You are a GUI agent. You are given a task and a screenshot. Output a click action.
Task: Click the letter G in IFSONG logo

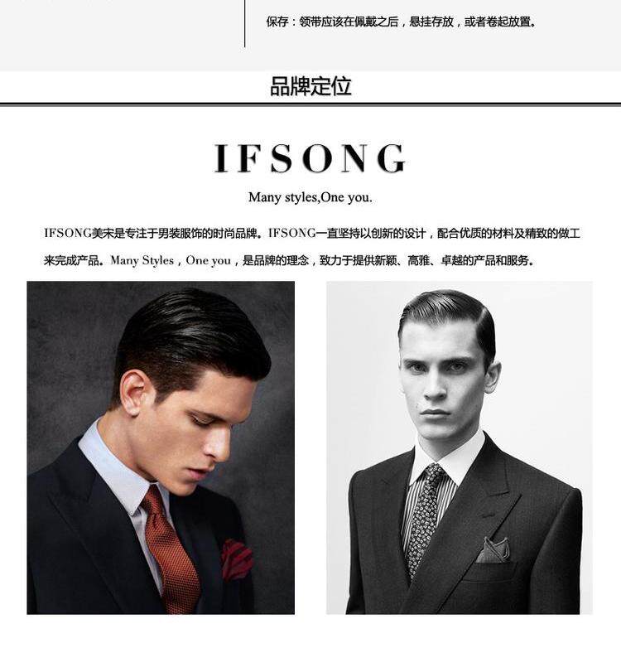click(x=392, y=158)
